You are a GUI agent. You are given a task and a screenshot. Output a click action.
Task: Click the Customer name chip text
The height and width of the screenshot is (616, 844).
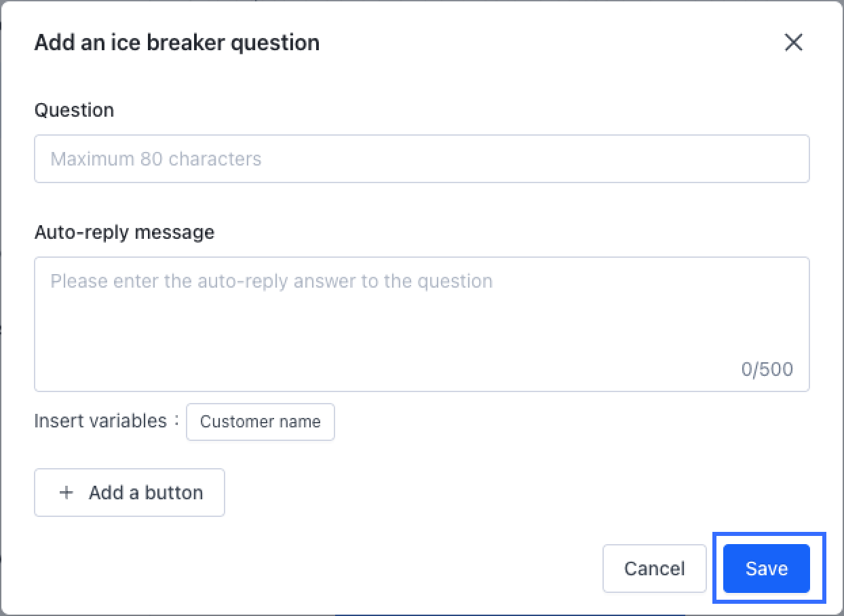(260, 421)
